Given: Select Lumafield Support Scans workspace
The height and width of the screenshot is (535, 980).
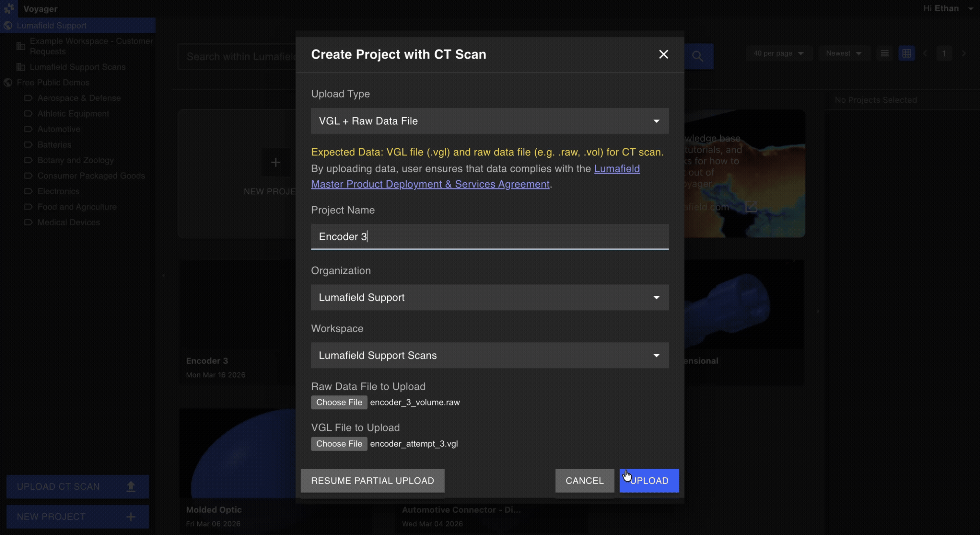Looking at the screenshot, I should [x=77, y=67].
